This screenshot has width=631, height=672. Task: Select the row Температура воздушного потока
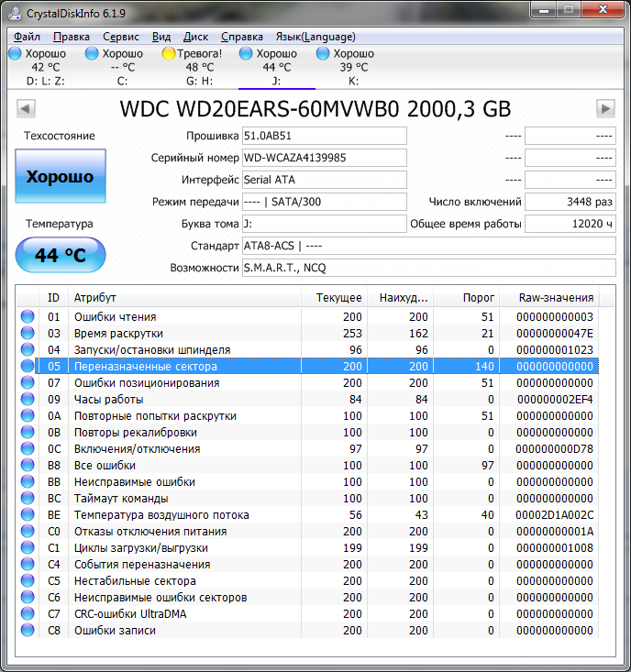click(308, 514)
